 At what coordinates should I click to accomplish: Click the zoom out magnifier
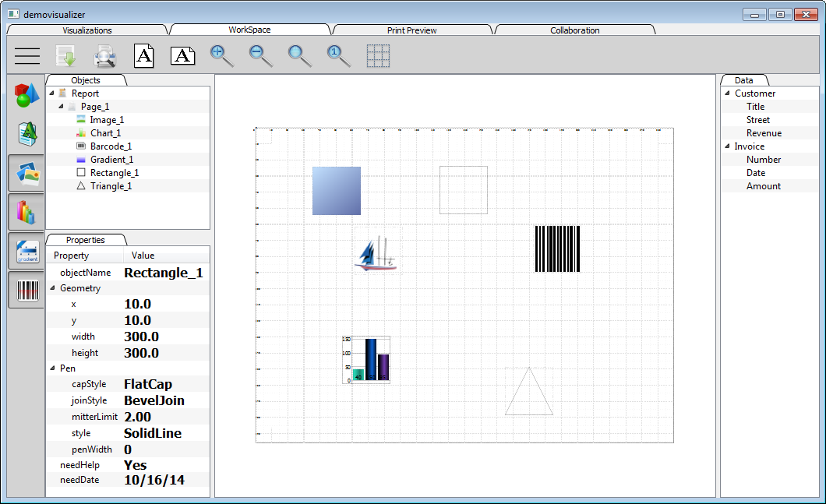point(260,55)
